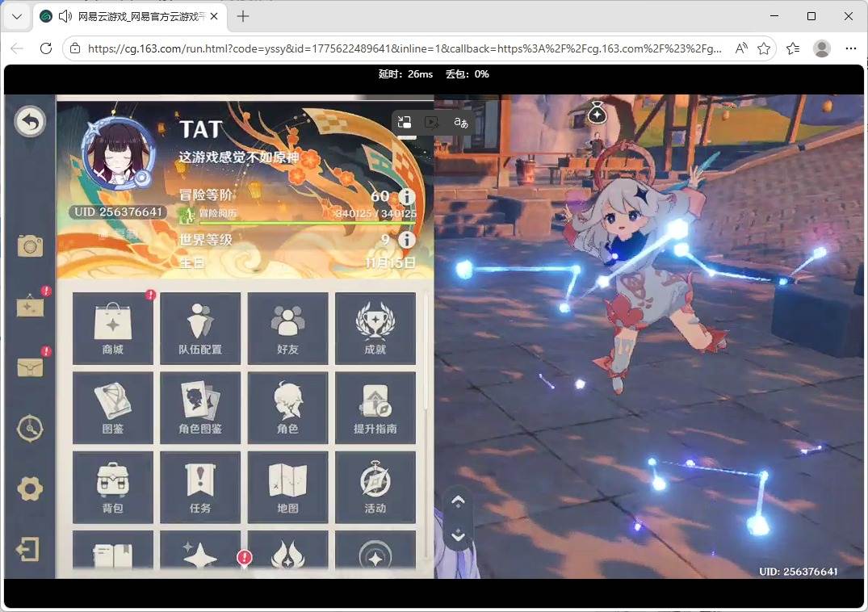The height and width of the screenshot is (612, 868).
Task: Click info icon beside 冒险等阶 level 60
Action: pos(406,196)
